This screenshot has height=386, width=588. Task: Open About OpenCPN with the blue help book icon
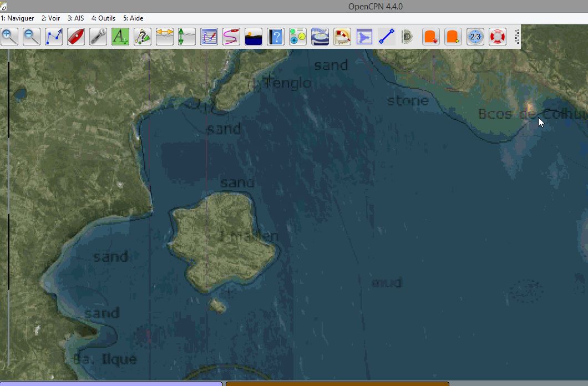276,37
